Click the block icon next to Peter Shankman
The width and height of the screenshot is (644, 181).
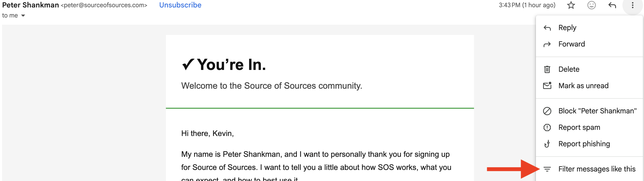point(547,111)
